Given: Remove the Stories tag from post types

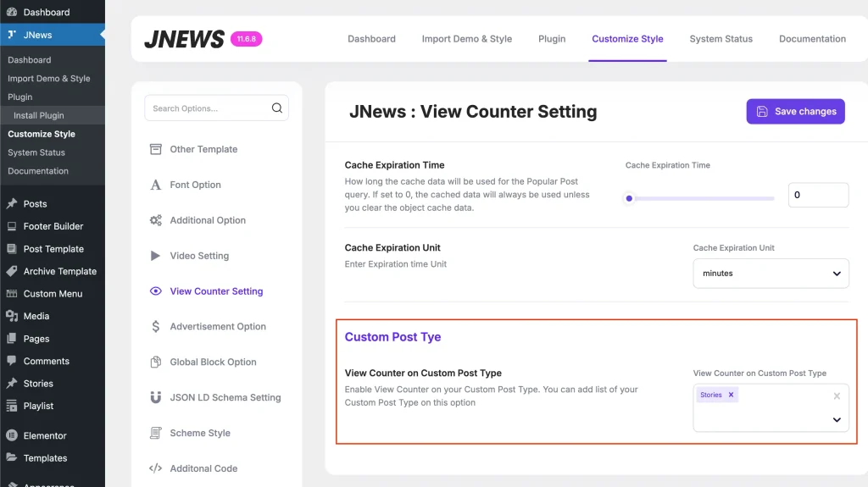Looking at the screenshot, I should (x=731, y=395).
